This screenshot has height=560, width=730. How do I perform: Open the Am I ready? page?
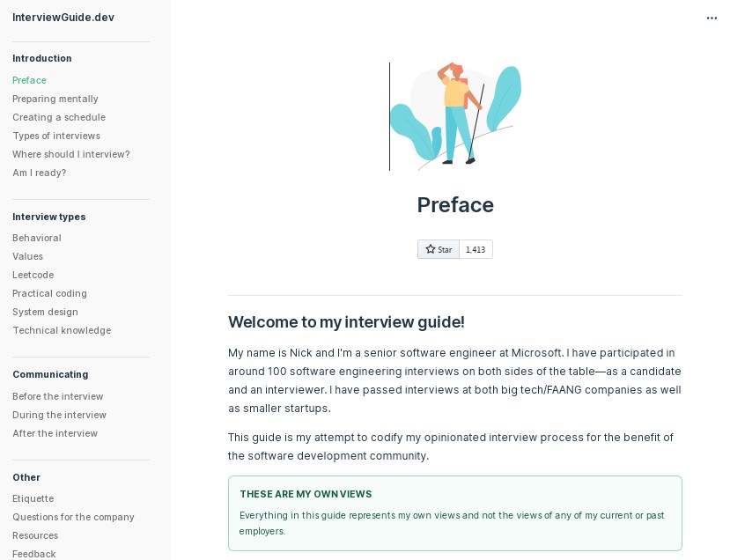point(39,173)
